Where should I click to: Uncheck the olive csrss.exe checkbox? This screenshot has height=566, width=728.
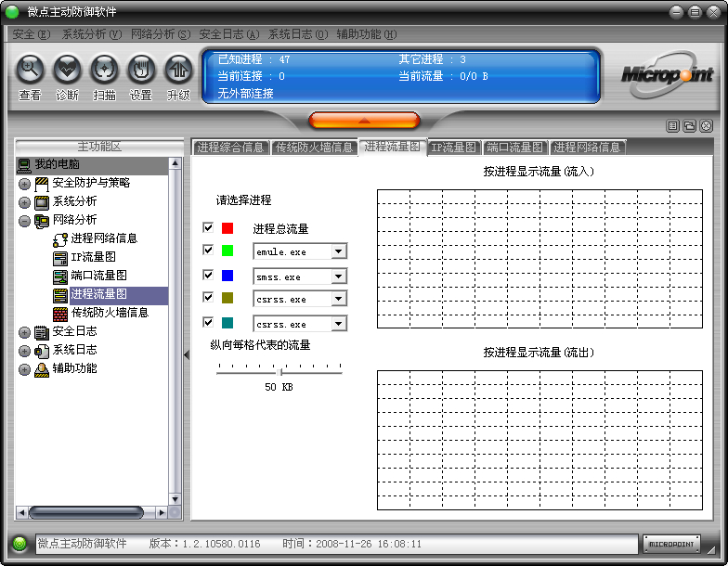pos(208,297)
